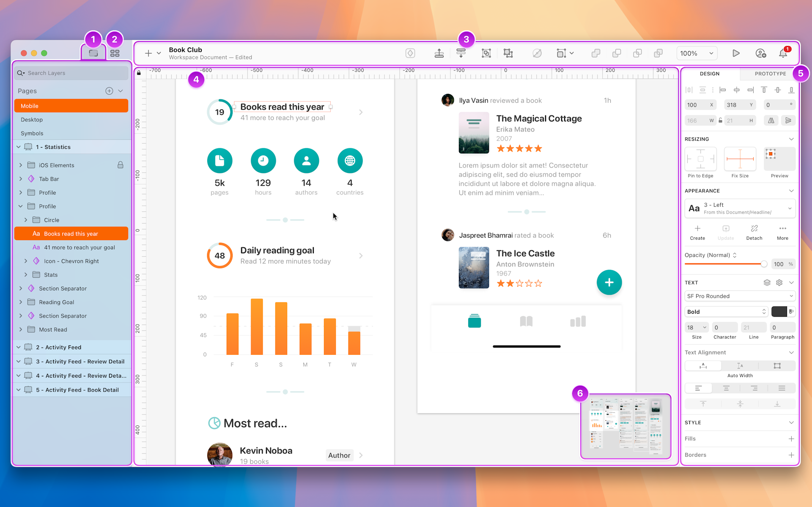
Task: Click the teal plus button on canvas
Action: click(609, 282)
